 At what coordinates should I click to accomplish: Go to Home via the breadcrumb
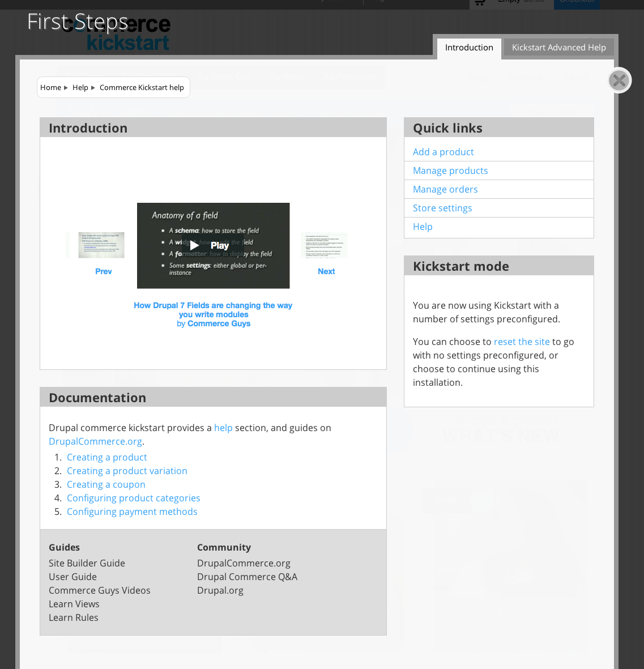coord(50,87)
